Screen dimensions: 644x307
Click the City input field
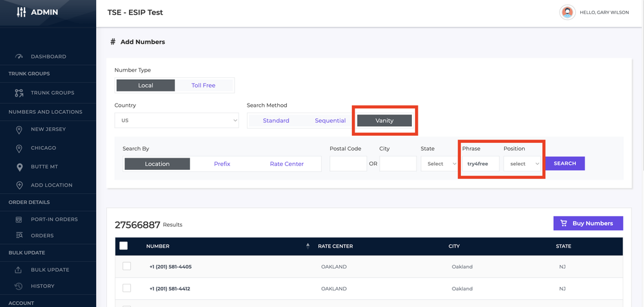click(398, 163)
